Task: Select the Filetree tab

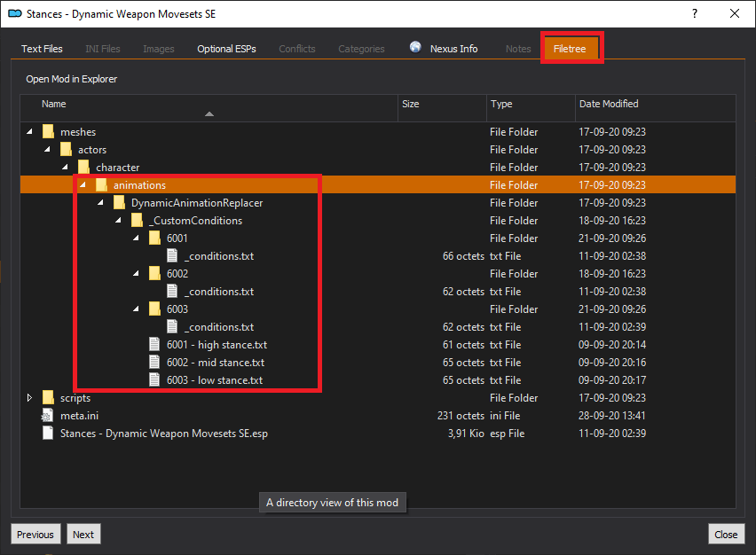Action: coord(570,49)
